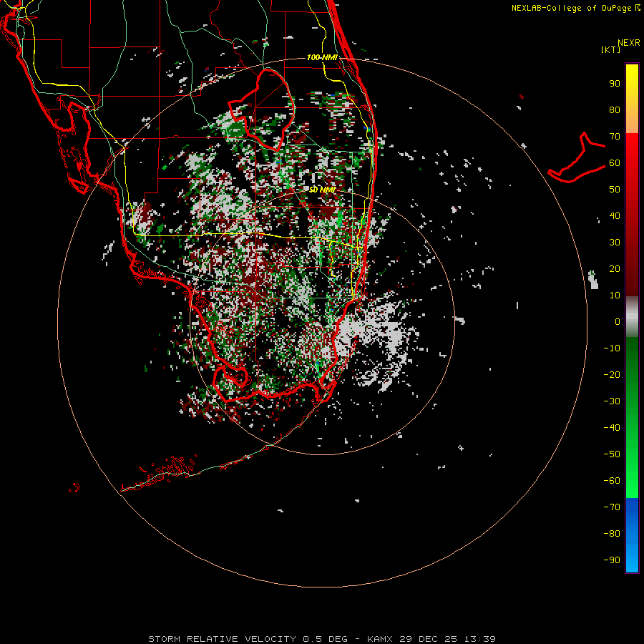This screenshot has height=644, width=644.
Task: Click the -10 value on the velocity scale
Action: pos(612,348)
